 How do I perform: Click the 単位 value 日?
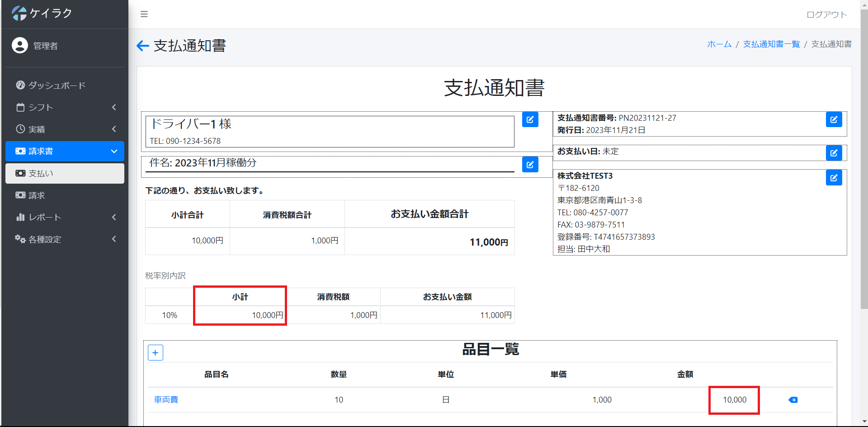coord(446,400)
